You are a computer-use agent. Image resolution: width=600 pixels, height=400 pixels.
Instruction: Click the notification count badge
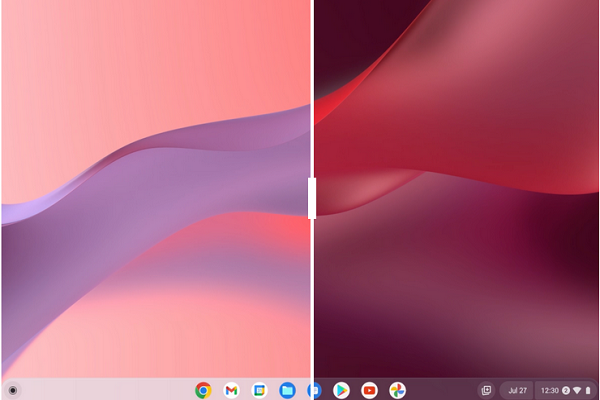pyautogui.click(x=567, y=390)
